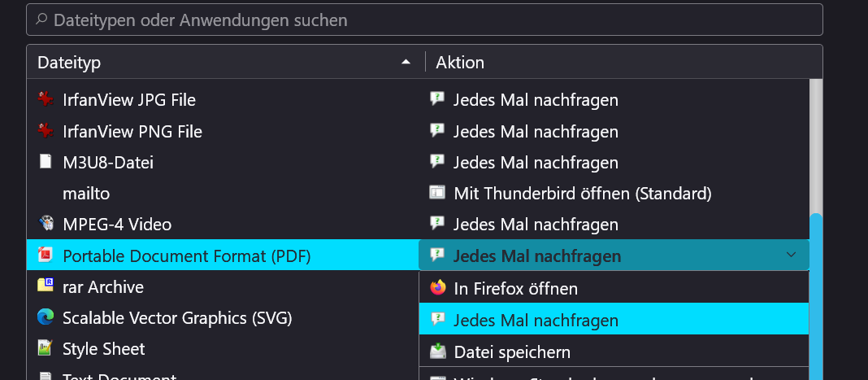Collapse the PDF action dropdown chevron
This screenshot has width=868, height=380.
click(x=792, y=256)
